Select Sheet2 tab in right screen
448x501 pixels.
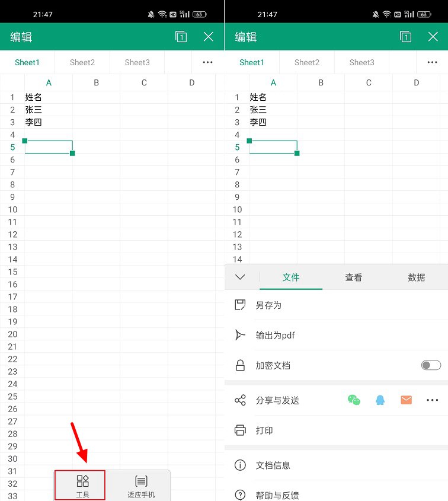click(307, 62)
